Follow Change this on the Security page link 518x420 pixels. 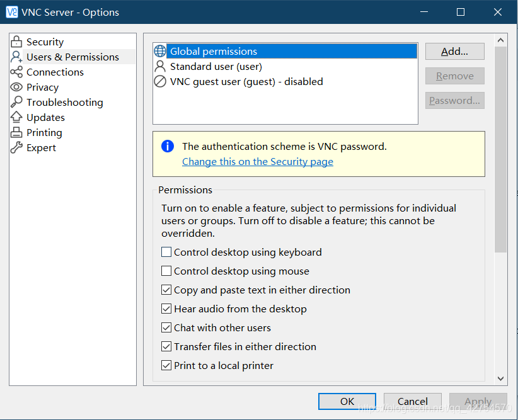click(x=258, y=161)
